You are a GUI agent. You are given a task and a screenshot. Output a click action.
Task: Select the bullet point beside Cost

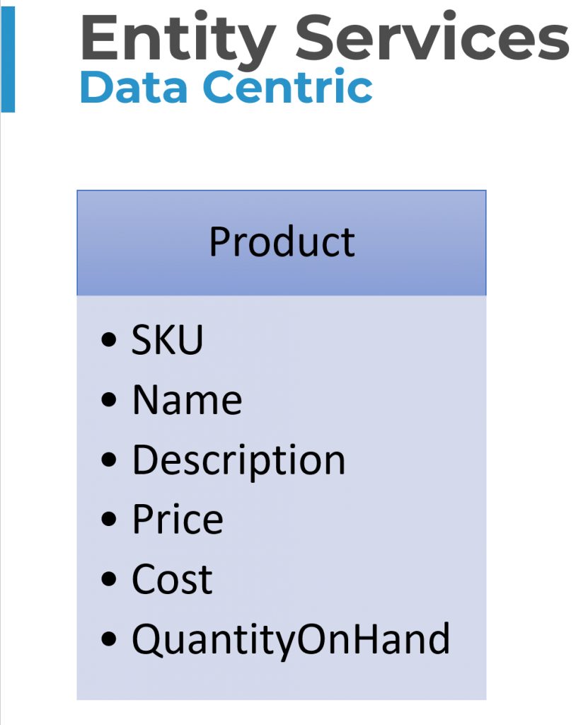(x=109, y=580)
